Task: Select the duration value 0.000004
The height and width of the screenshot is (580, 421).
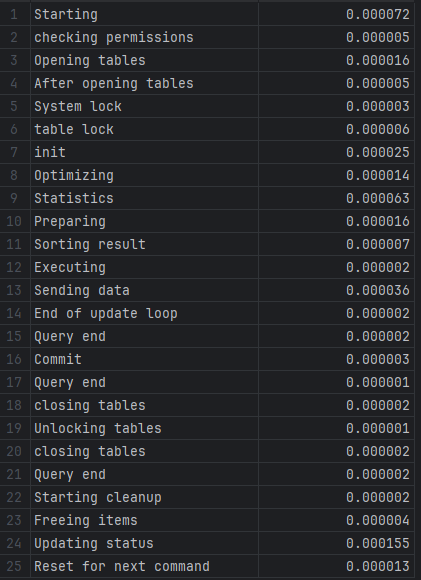Action: [378, 520]
